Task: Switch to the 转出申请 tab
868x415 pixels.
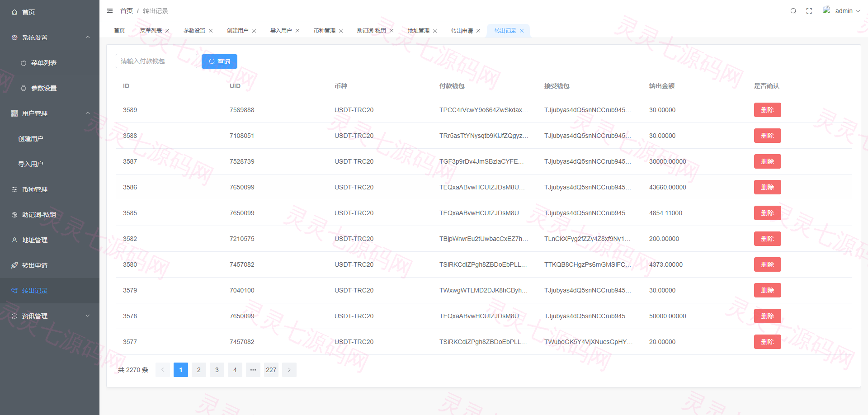Action: 462,31
